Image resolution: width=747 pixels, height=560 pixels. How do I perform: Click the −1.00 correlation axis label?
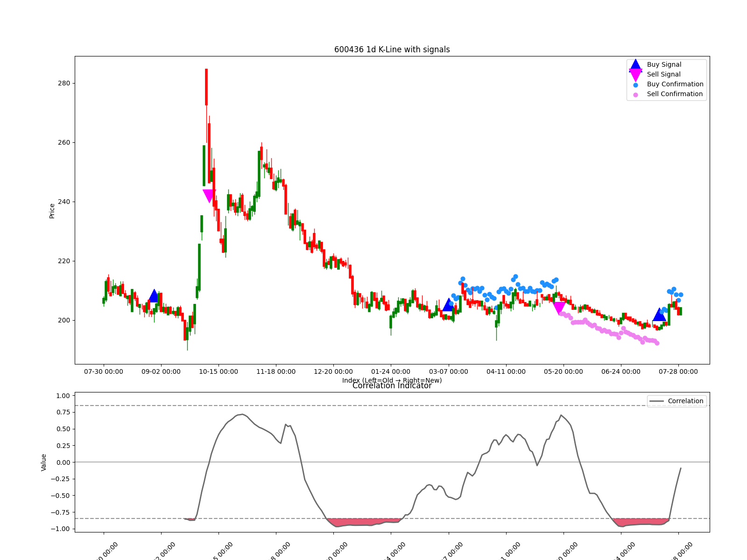(60, 529)
